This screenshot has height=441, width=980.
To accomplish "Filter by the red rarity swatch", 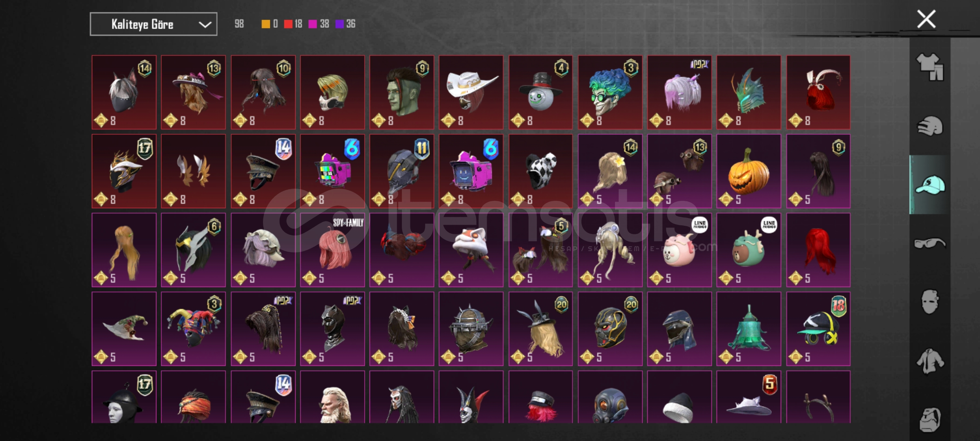I will pos(288,24).
